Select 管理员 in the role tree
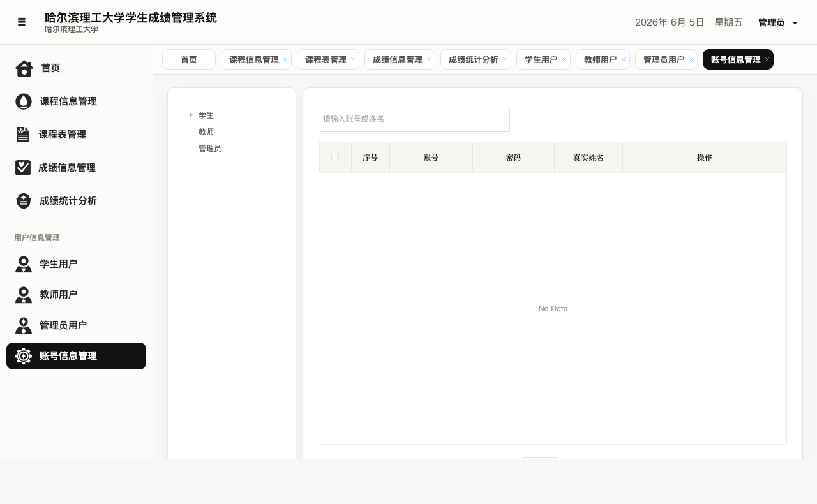Viewport: 817px width, 504px height. tap(210, 149)
